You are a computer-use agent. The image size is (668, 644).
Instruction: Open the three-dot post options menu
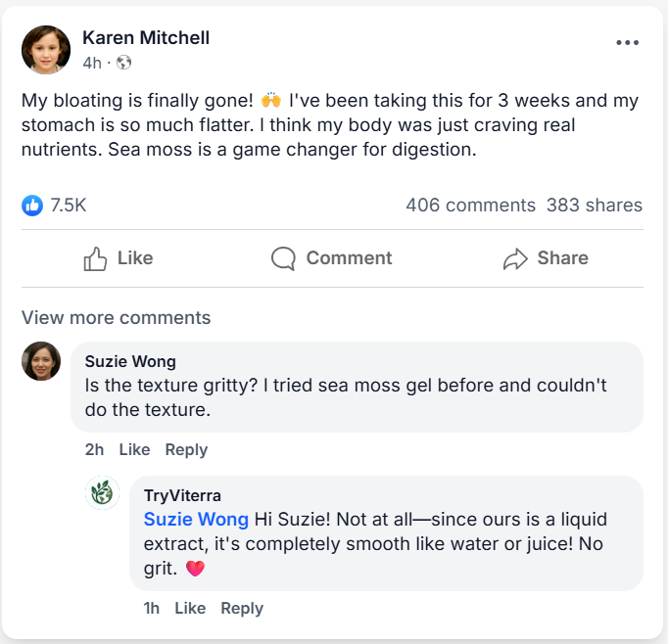[x=627, y=43]
